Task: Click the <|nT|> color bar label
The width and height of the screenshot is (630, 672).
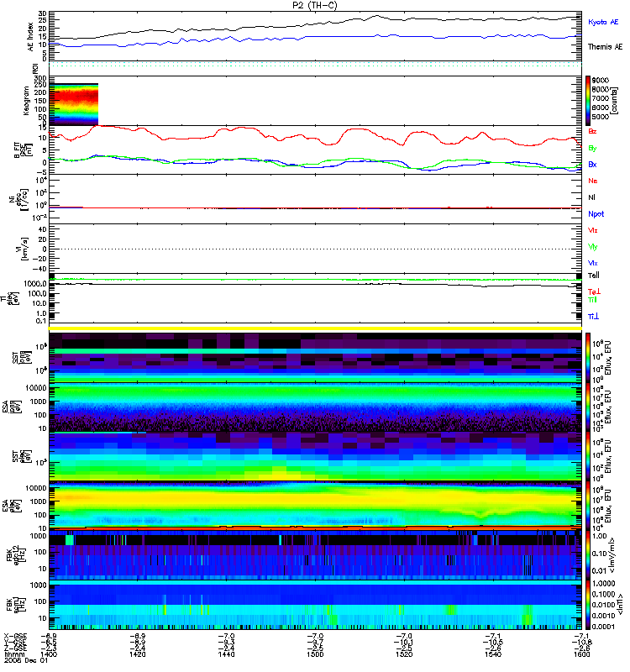Action: point(620,606)
